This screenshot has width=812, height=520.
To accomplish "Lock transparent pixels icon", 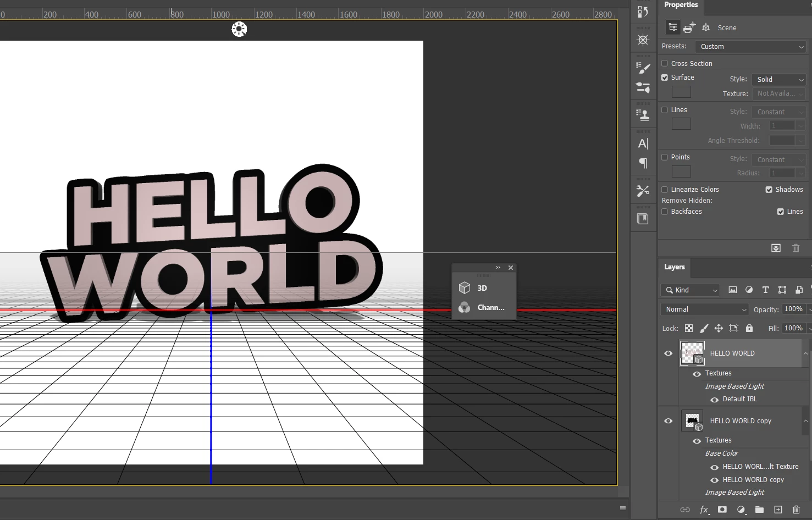I will pyautogui.click(x=689, y=328).
